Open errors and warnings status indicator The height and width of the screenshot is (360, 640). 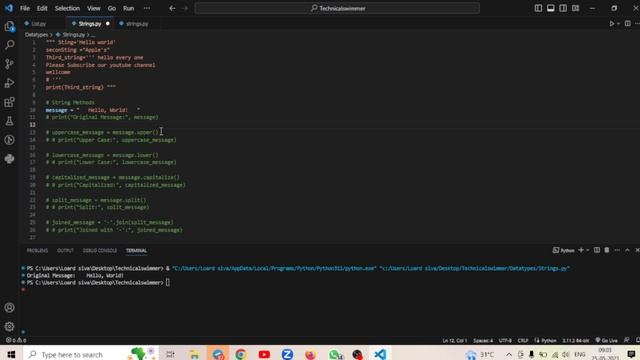coord(16,340)
